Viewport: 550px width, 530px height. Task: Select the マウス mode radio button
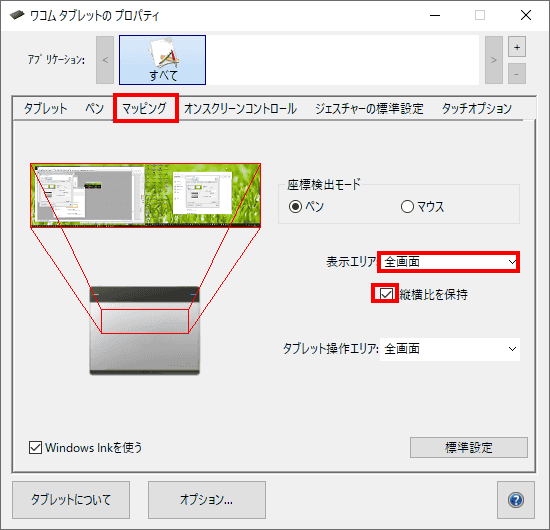[407, 207]
